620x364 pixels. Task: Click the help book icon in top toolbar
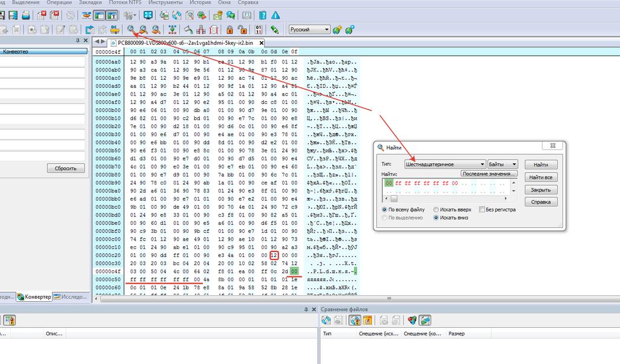click(x=263, y=15)
